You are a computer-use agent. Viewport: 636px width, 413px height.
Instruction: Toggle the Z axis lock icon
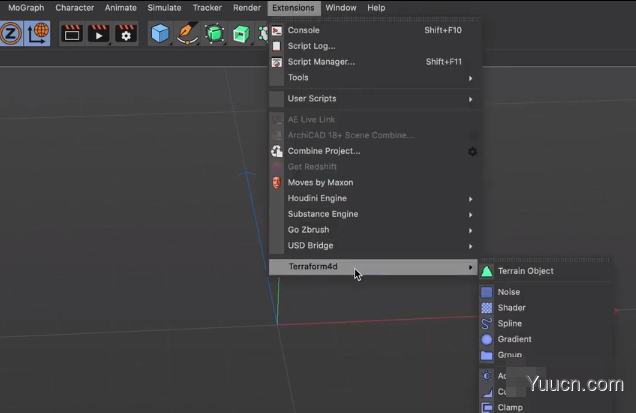[x=11, y=33]
